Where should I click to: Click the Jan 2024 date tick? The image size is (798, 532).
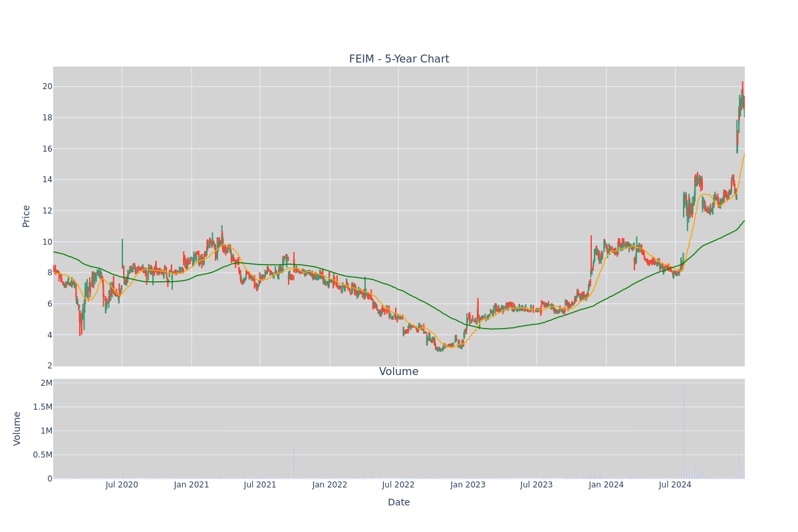click(x=606, y=485)
